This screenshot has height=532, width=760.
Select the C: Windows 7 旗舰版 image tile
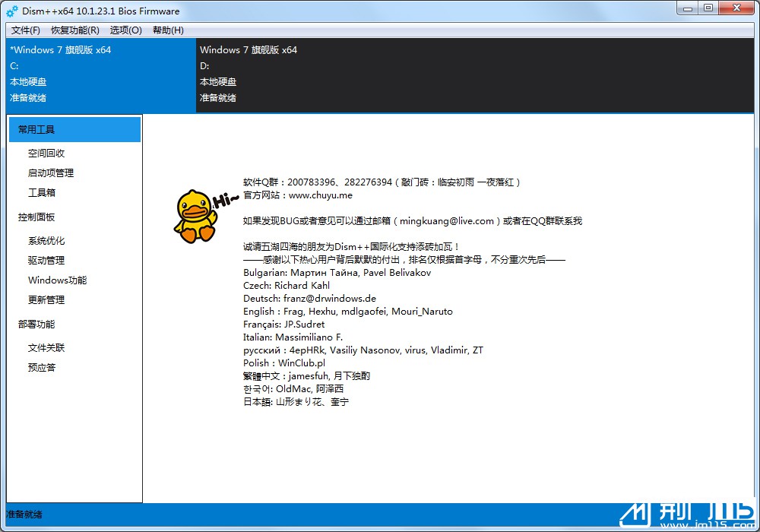click(x=101, y=75)
